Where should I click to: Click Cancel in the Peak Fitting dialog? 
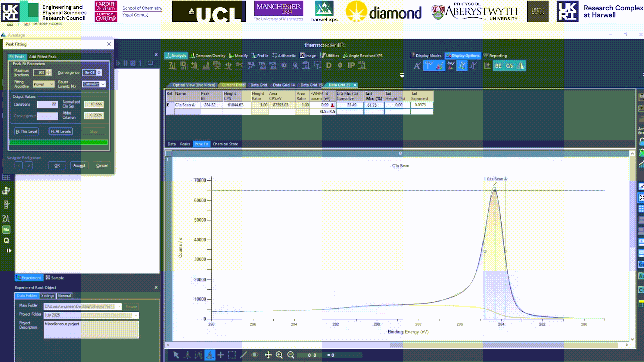coord(102,165)
